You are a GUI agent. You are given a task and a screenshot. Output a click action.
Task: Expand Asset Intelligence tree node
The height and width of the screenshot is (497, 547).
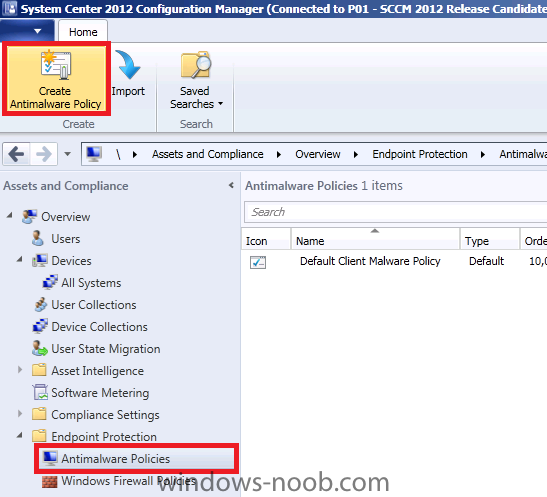(20, 370)
